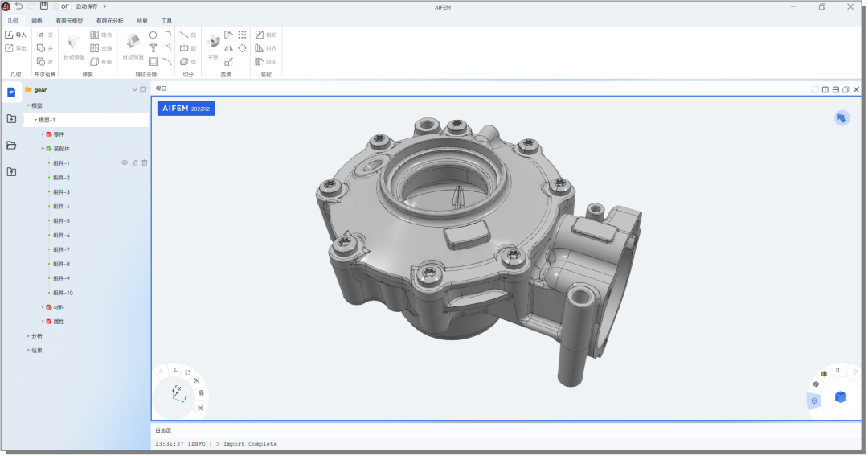The width and height of the screenshot is (868, 456).
Task: Click the 同向 same direction assembly tool
Action: pyautogui.click(x=266, y=61)
